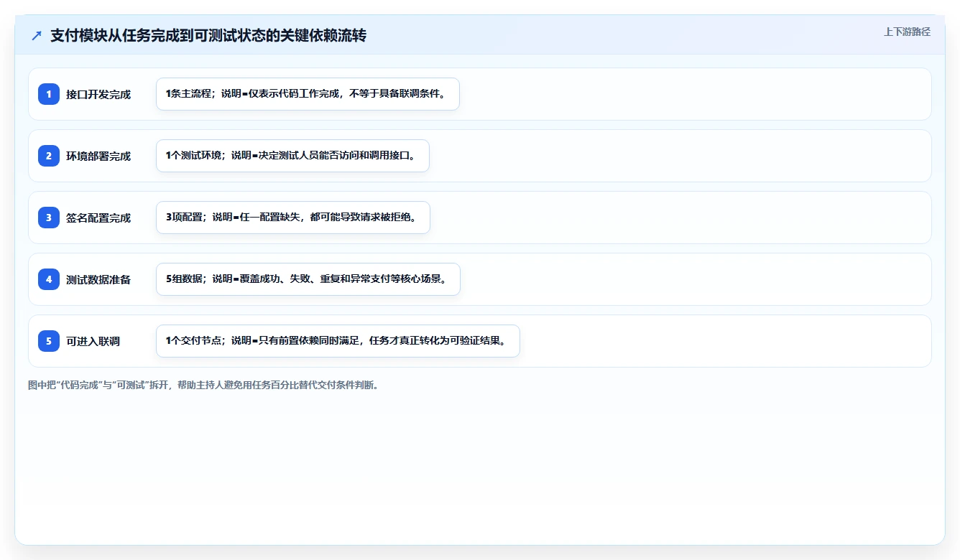Select the 可进入联调 step label

coord(93,341)
